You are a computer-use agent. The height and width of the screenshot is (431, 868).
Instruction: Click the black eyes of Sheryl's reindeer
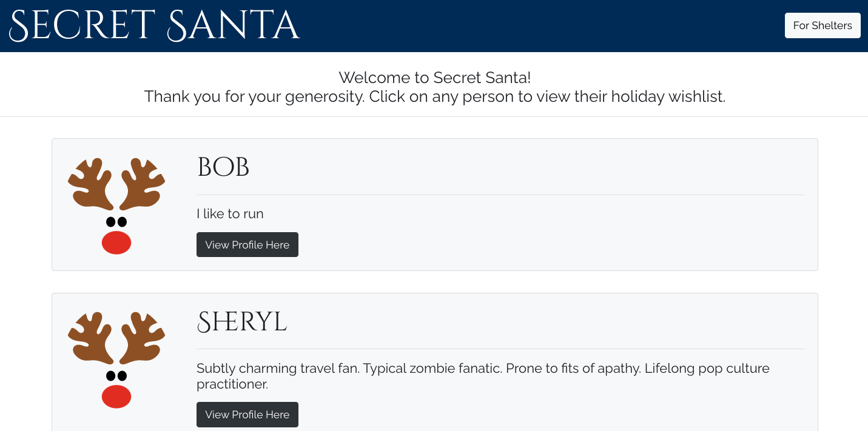click(116, 376)
